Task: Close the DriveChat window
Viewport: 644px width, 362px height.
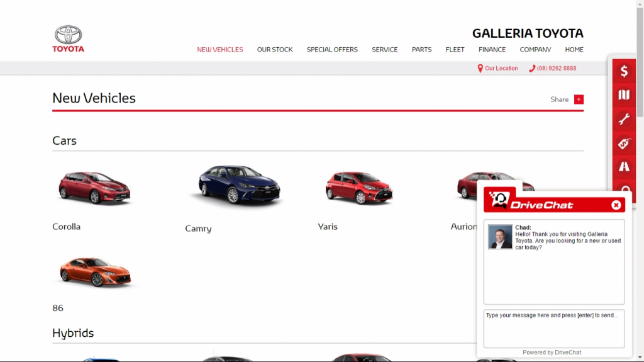Action: click(616, 205)
